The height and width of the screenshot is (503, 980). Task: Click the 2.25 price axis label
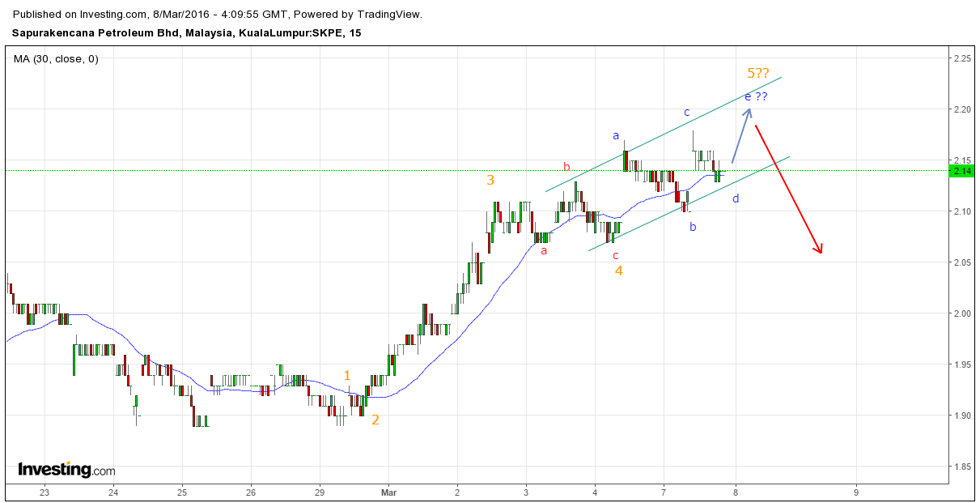coord(962,58)
